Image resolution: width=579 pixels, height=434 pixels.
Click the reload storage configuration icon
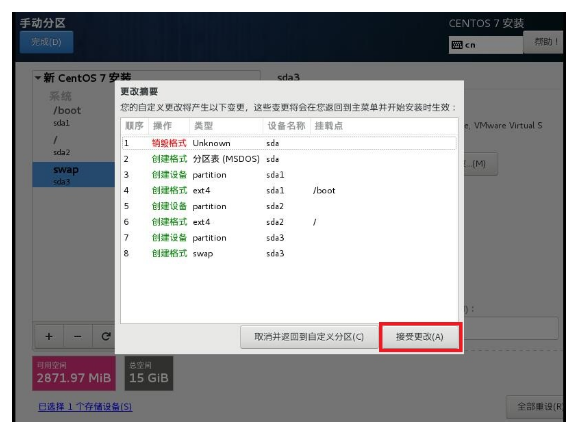(106, 336)
